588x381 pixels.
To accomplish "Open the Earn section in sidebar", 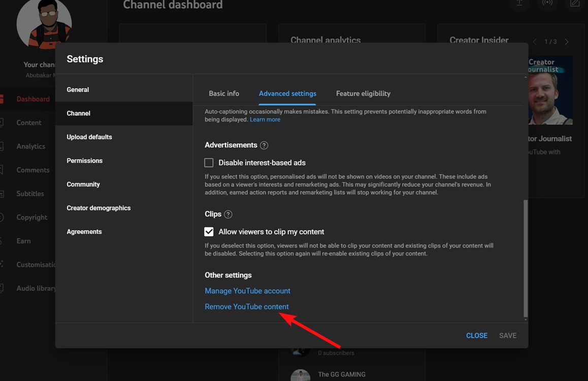I will coord(23,240).
